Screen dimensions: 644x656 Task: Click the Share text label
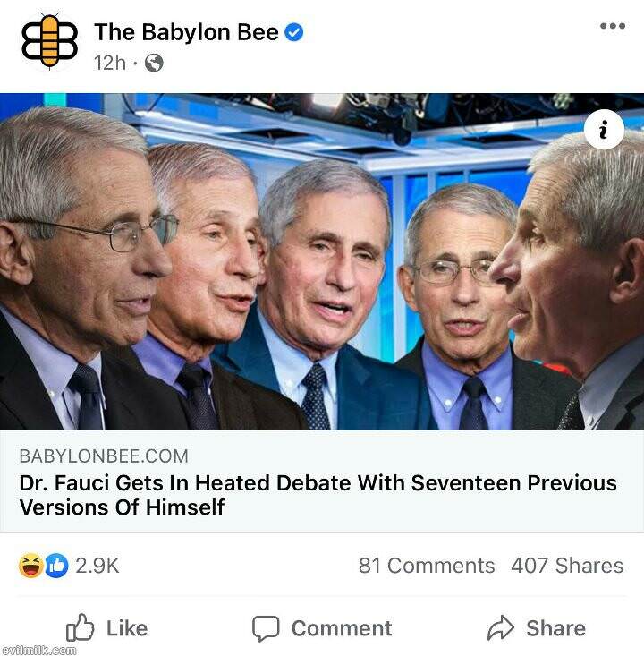tap(555, 628)
